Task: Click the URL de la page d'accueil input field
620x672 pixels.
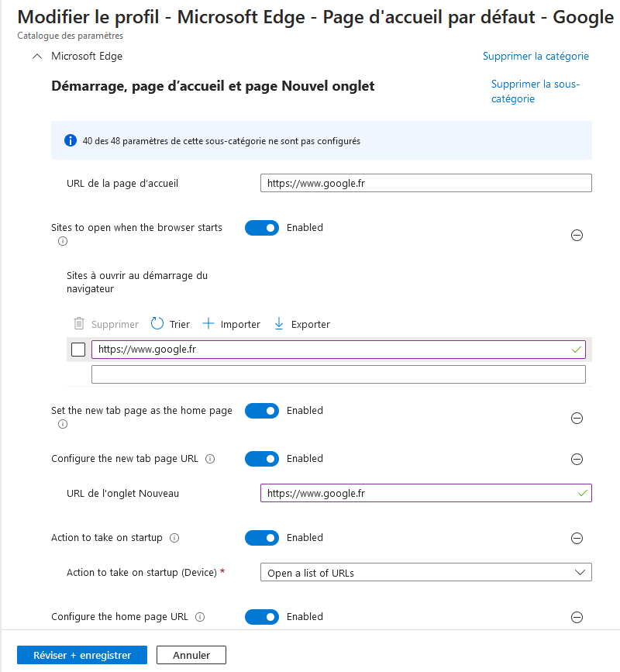Action: click(x=425, y=183)
